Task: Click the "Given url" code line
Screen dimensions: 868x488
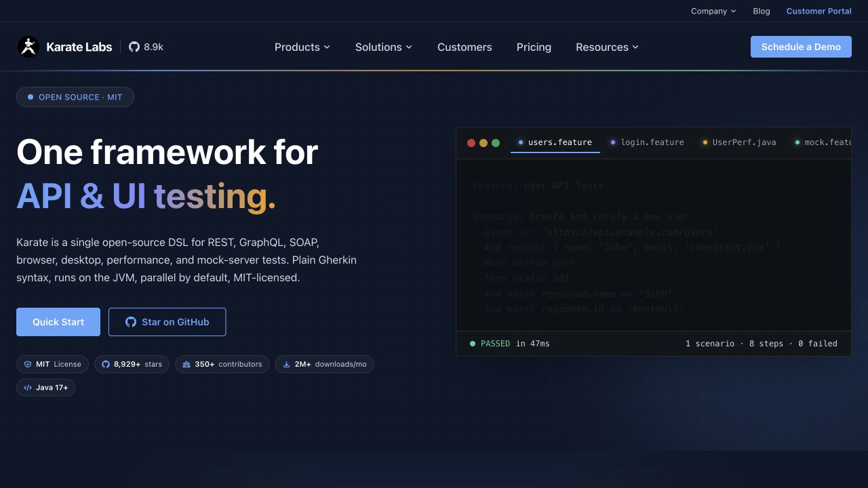Action: tap(601, 232)
